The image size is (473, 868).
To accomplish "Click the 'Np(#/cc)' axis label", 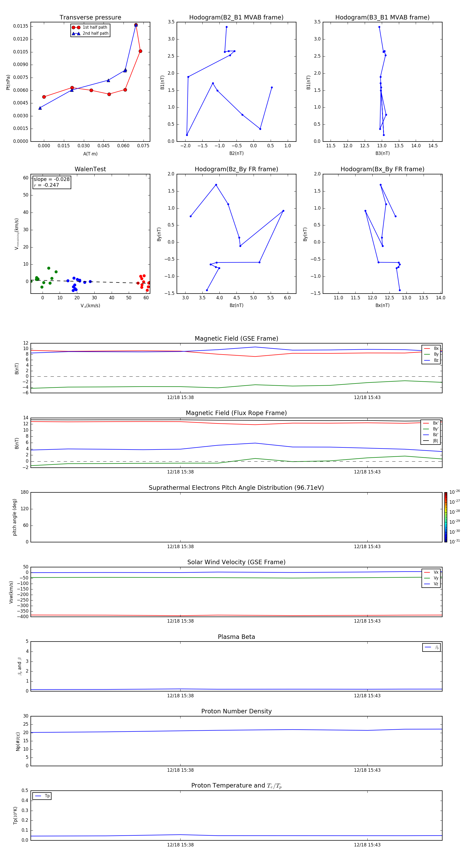I will pyautogui.click(x=18, y=741).
